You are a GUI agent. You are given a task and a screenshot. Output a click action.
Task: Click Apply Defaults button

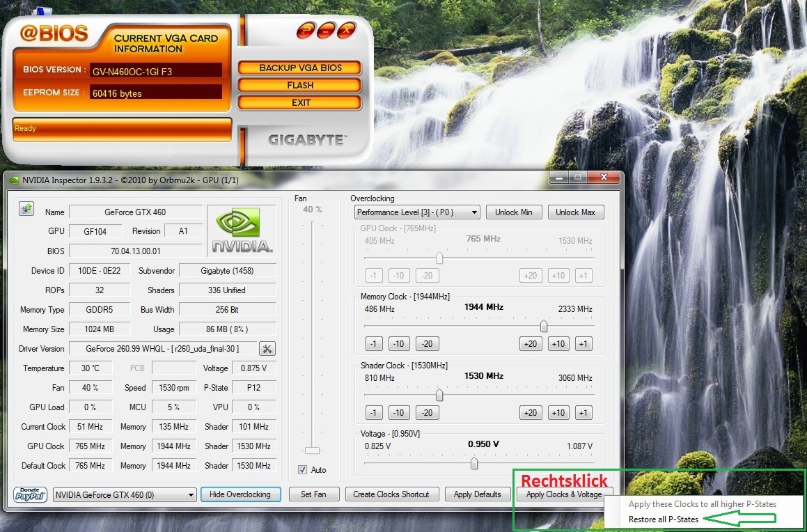tap(477, 494)
